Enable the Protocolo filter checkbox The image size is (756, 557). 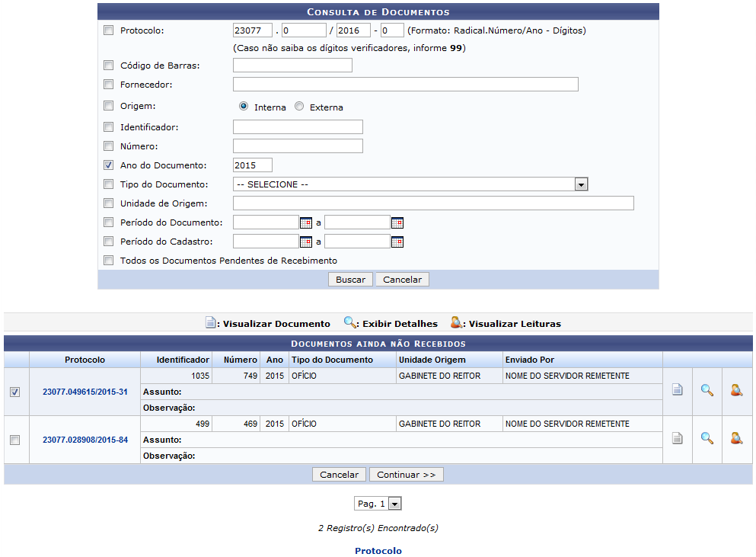click(x=108, y=30)
